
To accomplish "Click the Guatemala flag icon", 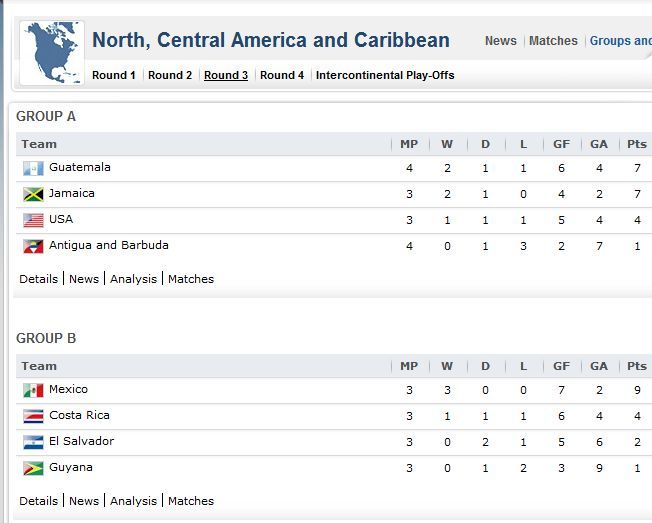I will click(33, 168).
